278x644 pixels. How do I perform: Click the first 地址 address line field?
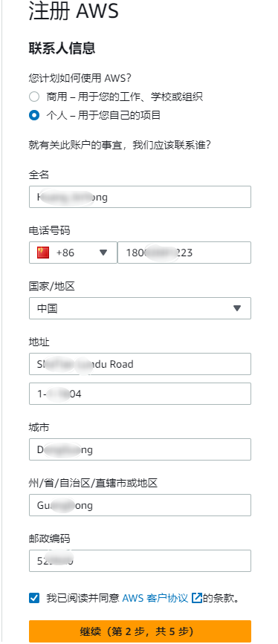[140, 364]
